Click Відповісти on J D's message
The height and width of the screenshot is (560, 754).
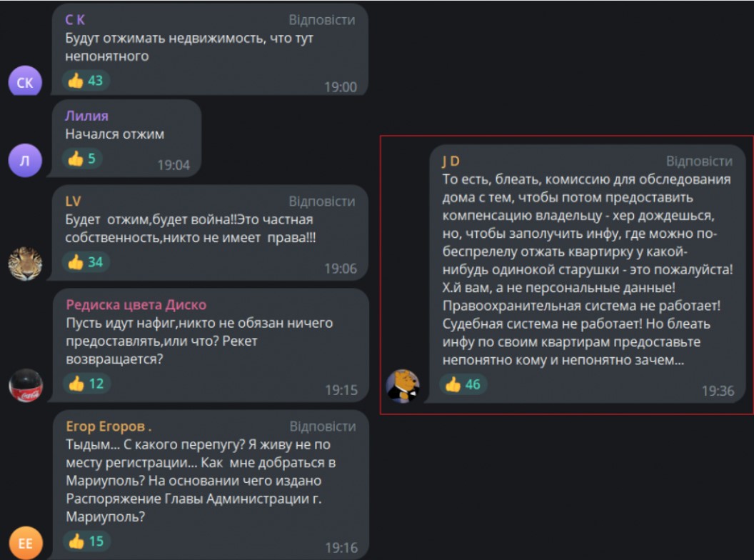(699, 161)
